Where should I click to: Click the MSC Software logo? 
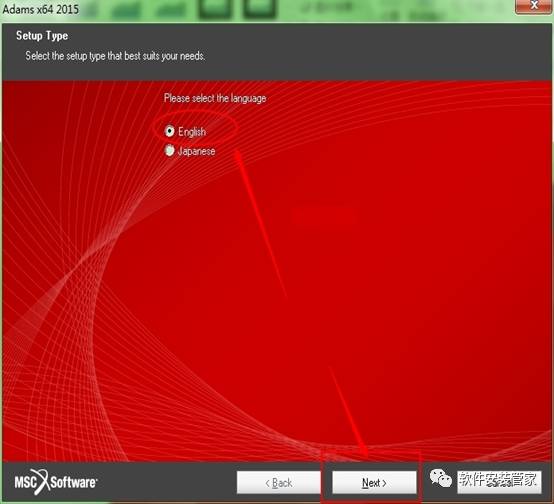55,482
